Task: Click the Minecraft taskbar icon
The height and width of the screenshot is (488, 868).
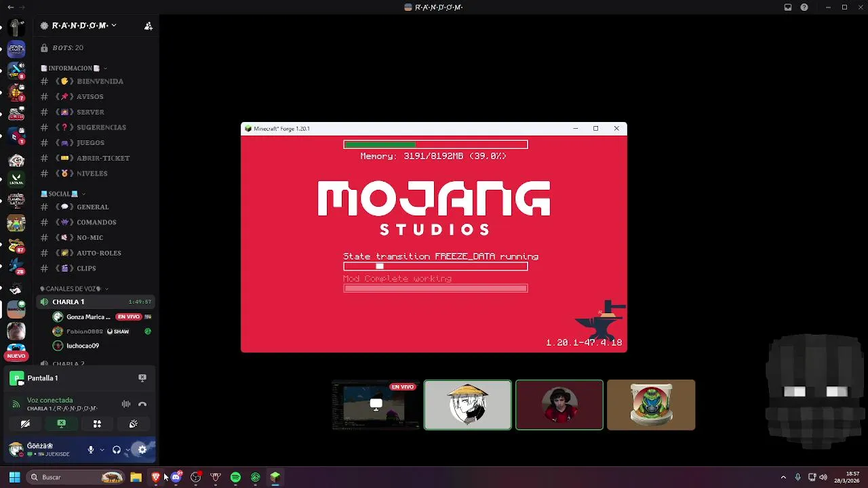Action: pos(275,477)
